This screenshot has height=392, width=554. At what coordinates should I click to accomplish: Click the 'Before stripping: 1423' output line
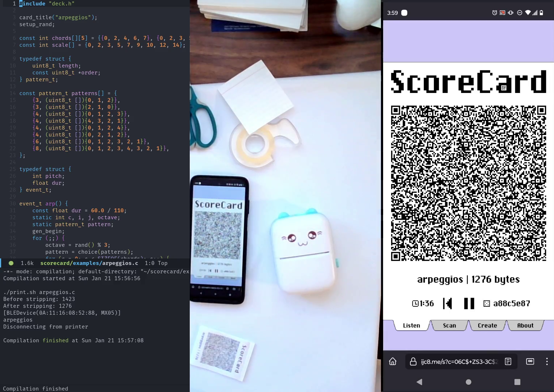39,299
